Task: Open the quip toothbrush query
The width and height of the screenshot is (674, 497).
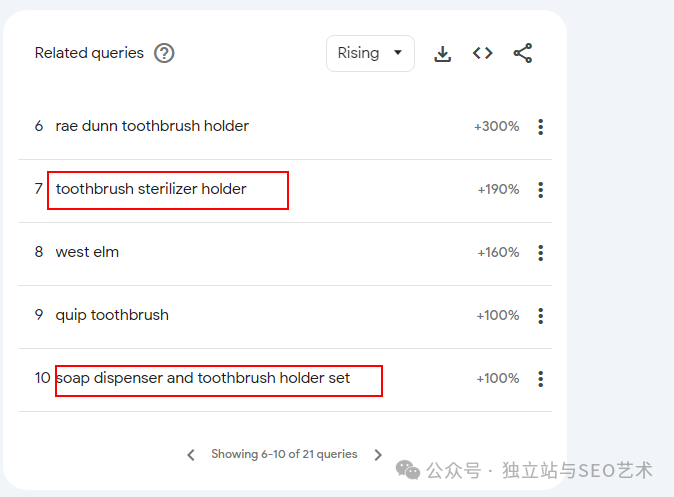Action: click(112, 315)
